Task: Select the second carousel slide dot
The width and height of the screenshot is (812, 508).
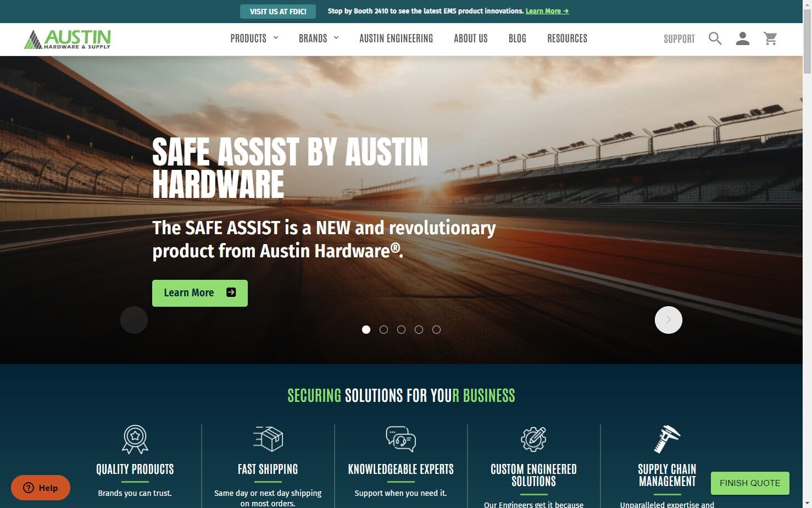Action: tap(384, 330)
